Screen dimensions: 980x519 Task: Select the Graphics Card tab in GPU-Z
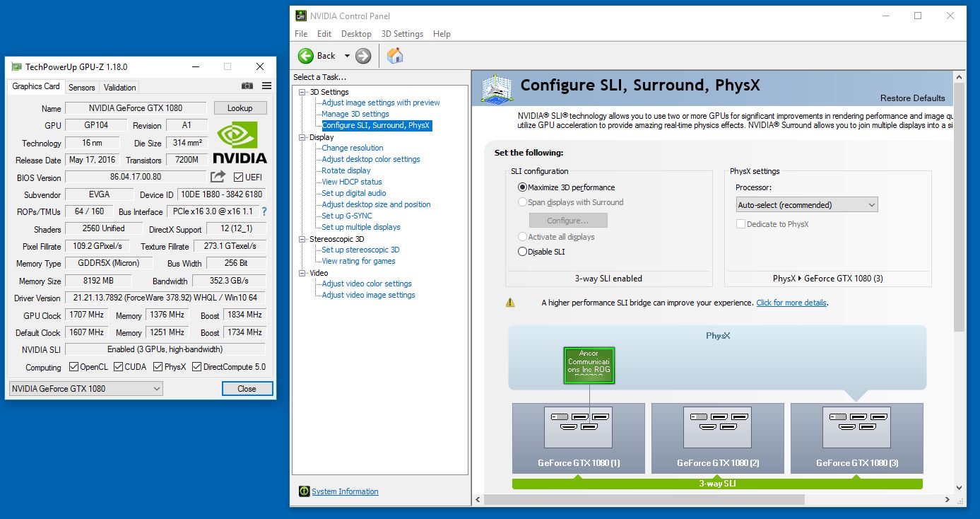(36, 86)
